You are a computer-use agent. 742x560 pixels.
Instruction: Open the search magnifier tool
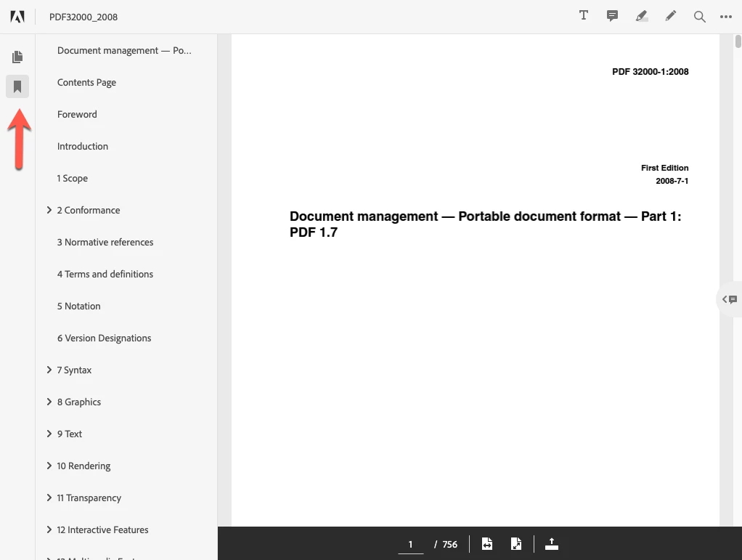pos(699,17)
